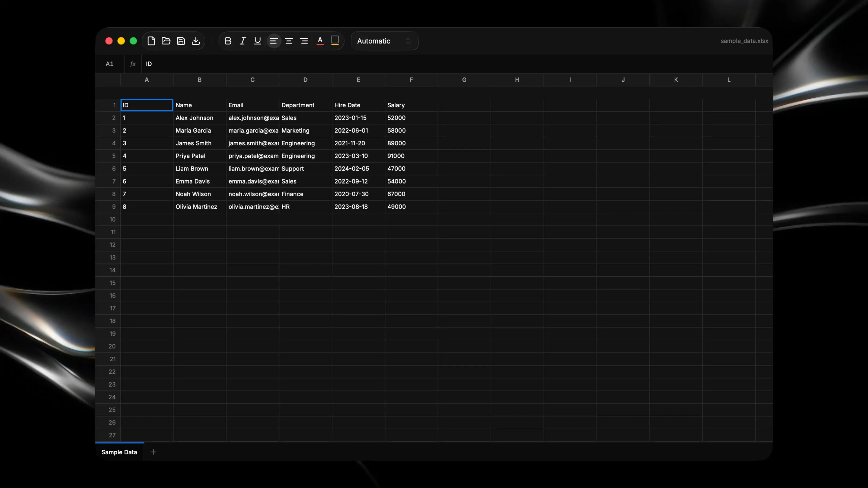Save the workbook with the floppy disk icon

tap(181, 41)
